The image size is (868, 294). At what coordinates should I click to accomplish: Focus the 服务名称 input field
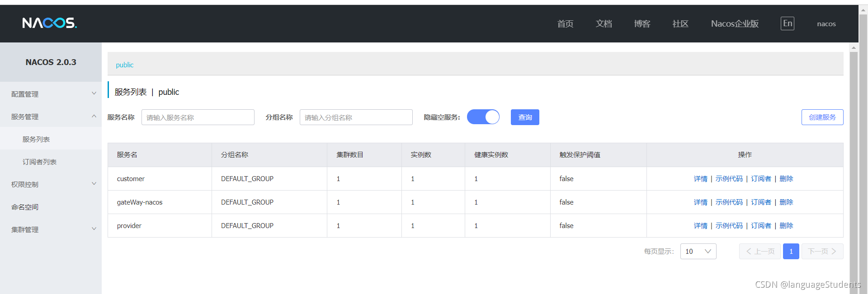[x=198, y=117]
